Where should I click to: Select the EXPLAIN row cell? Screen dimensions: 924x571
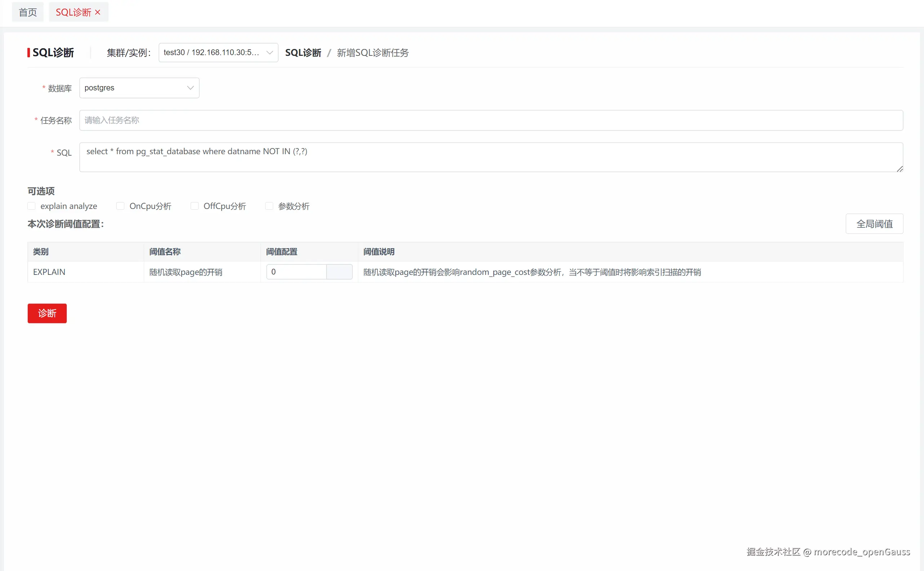[x=49, y=272]
